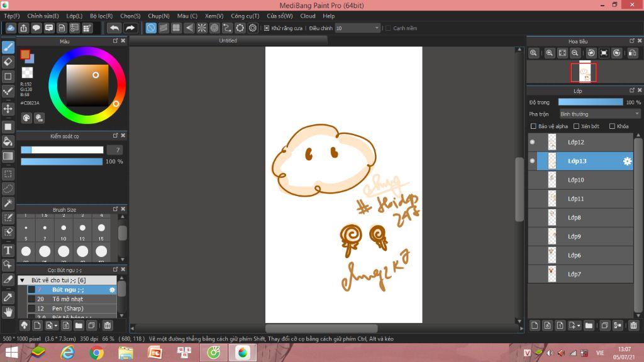The height and width of the screenshot is (362, 644).
Task: Select the Eyedropper tool
Action: (x=8, y=297)
